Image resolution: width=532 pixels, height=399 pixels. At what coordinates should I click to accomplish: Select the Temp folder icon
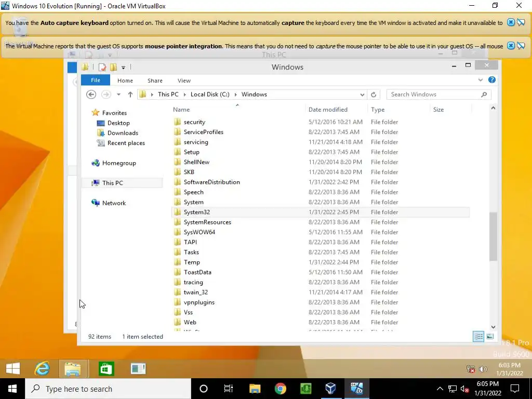[x=177, y=262]
